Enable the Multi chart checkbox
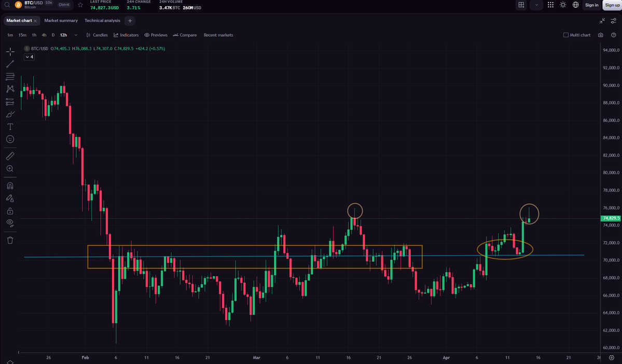The height and width of the screenshot is (364, 622). pyautogui.click(x=566, y=35)
